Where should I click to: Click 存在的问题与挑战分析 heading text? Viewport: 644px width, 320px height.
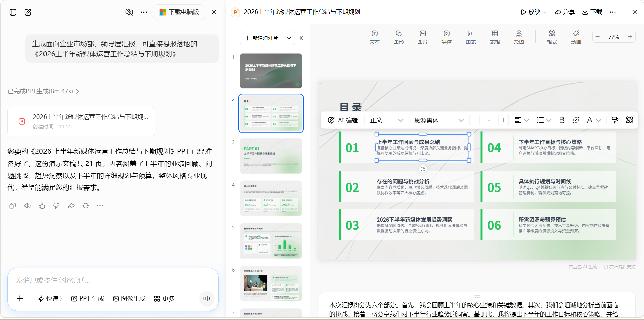tap(403, 181)
